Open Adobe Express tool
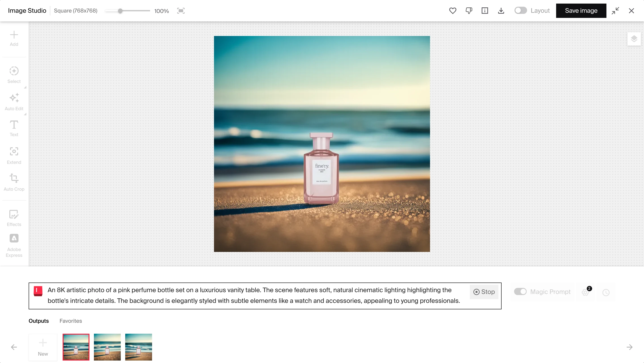 click(x=14, y=245)
